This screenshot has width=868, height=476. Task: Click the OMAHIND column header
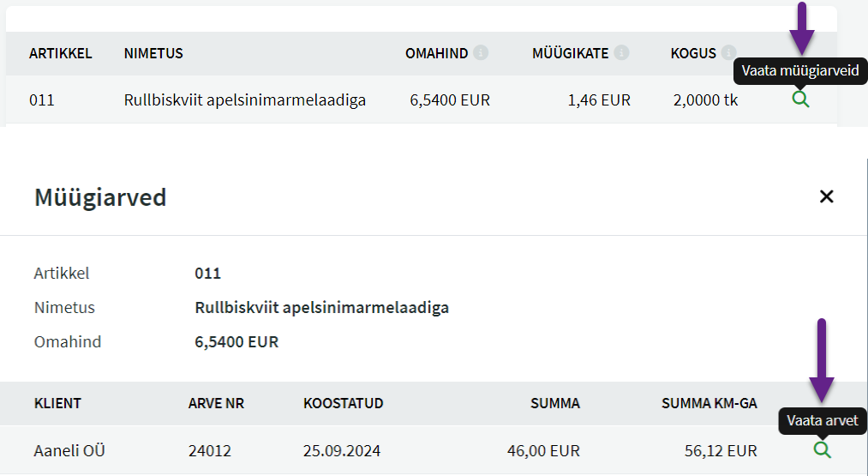[x=436, y=53]
